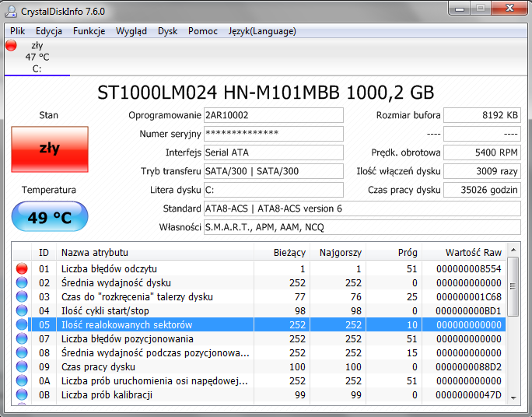Select row 'Średnia wydajność podczas pozycjonowa...'
The image size is (532, 417).
[259, 352]
